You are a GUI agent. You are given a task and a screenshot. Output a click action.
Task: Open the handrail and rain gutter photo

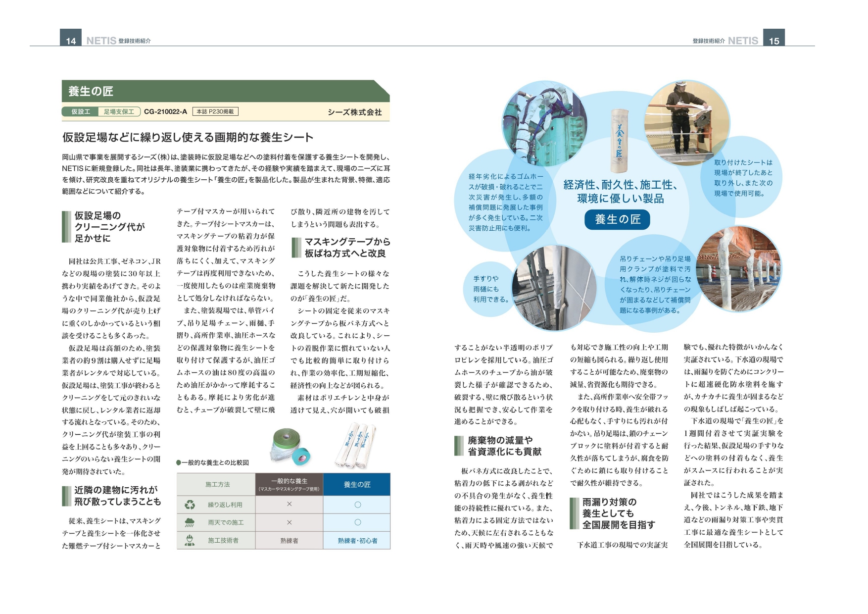click(554, 288)
